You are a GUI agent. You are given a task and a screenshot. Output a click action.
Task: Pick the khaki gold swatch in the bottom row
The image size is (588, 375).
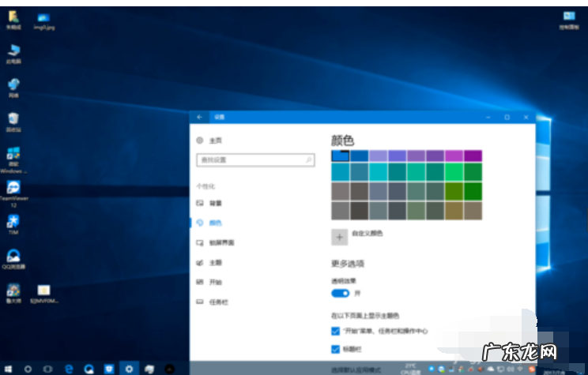coord(454,211)
